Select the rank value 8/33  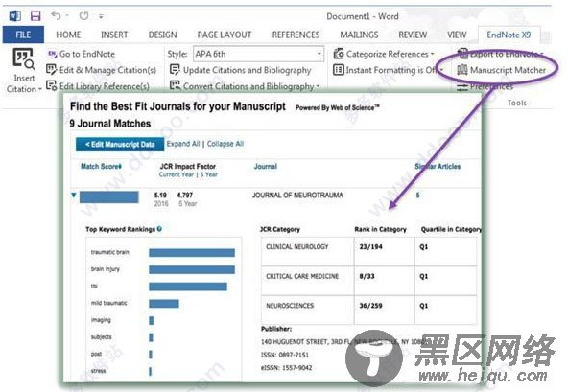click(x=367, y=276)
